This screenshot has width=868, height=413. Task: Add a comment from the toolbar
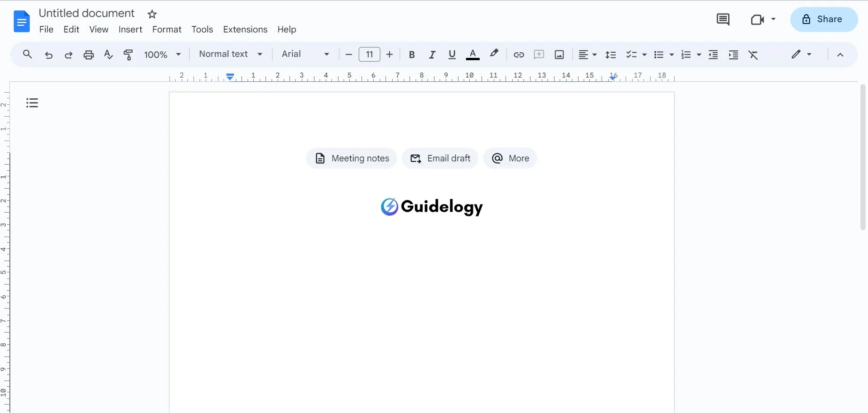click(539, 55)
